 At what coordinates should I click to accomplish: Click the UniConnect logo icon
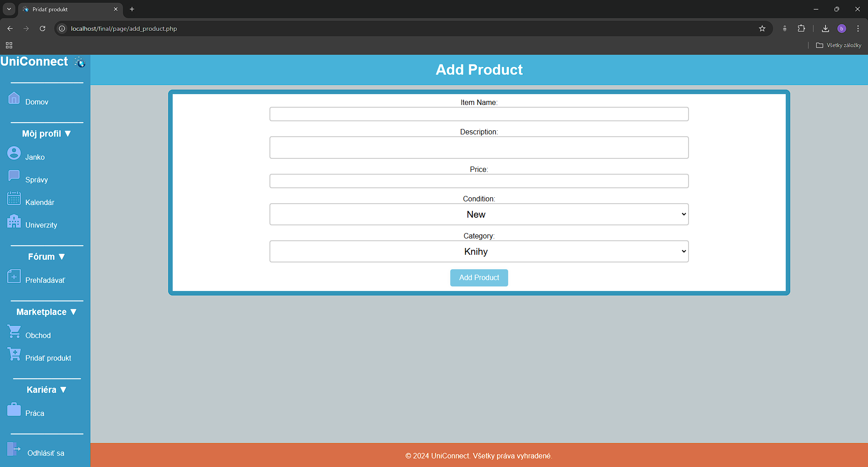pyautogui.click(x=80, y=62)
